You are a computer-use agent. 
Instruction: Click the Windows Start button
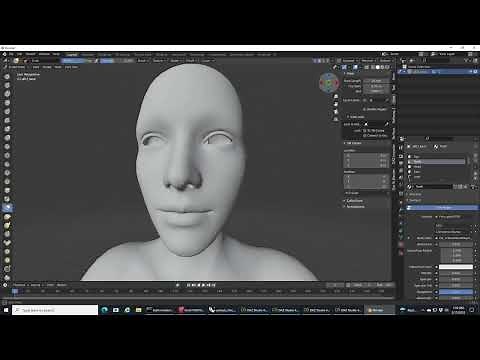point(6,310)
